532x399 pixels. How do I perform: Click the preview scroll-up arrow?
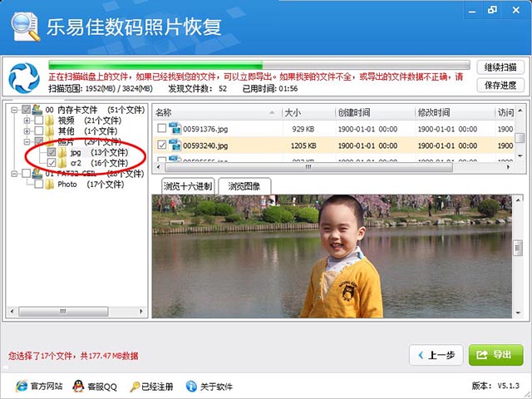tap(518, 199)
